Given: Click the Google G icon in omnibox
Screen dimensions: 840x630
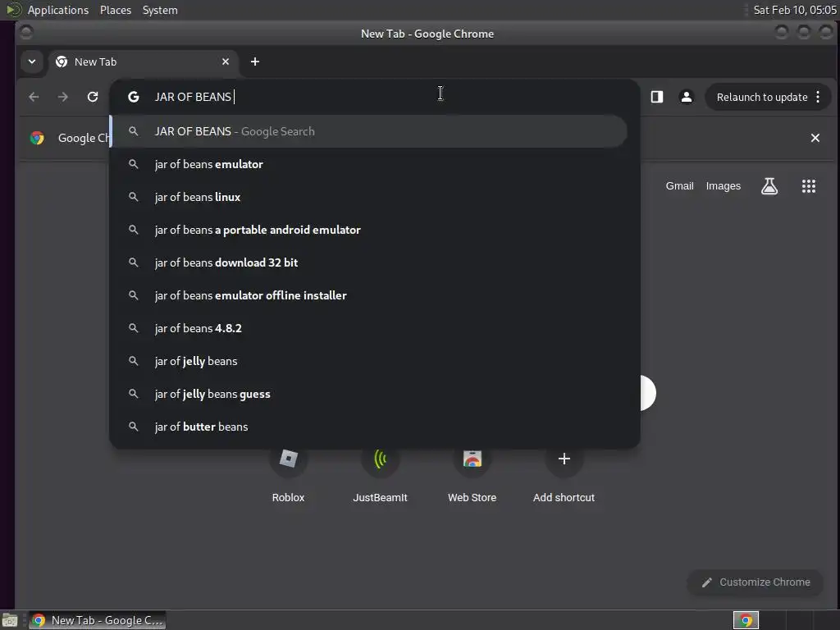Looking at the screenshot, I should click(134, 97).
